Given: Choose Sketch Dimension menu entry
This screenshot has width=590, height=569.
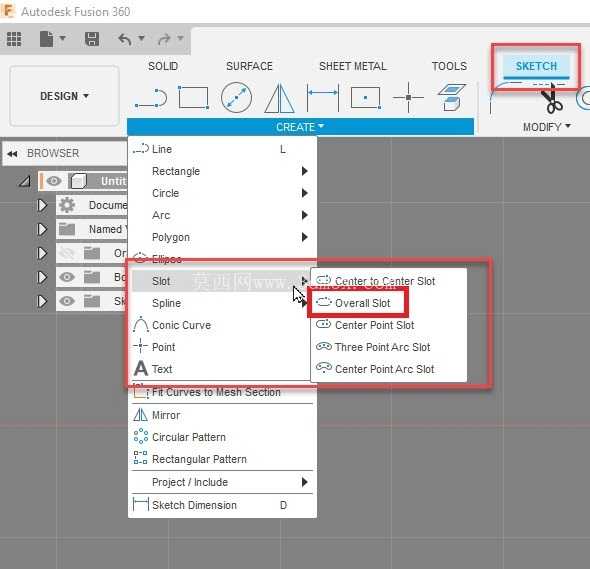Looking at the screenshot, I should click(x=222, y=505).
